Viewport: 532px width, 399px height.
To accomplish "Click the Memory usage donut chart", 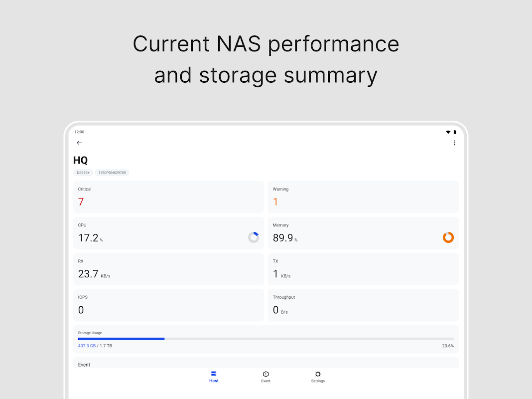I will click(x=448, y=237).
